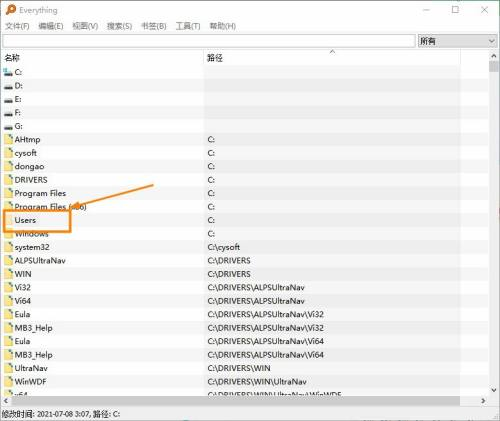Open the 编辑(E) menu

point(51,26)
